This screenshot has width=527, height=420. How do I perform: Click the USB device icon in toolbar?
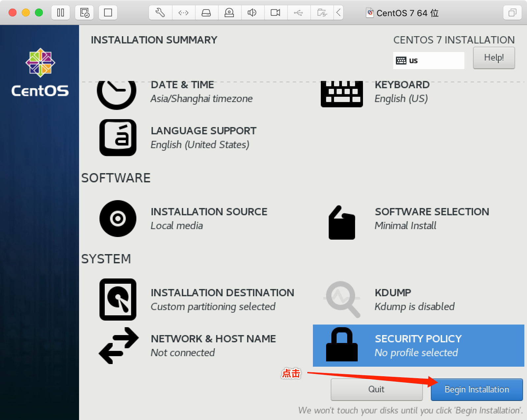(x=298, y=13)
